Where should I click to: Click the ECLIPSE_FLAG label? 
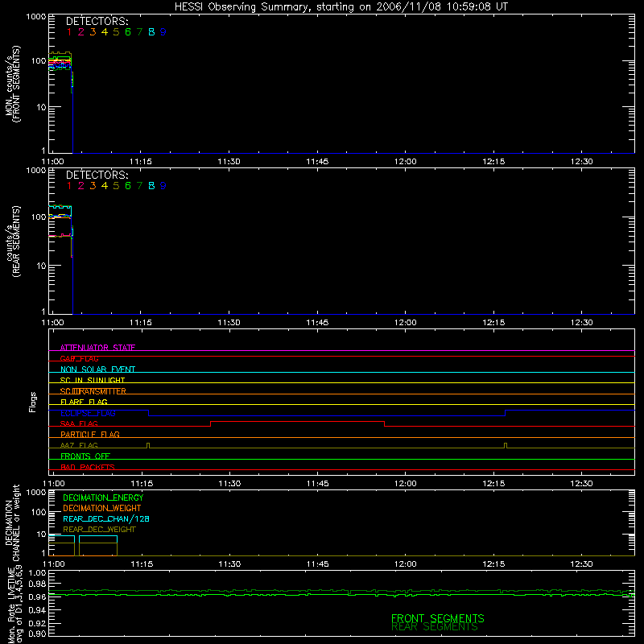88,413
